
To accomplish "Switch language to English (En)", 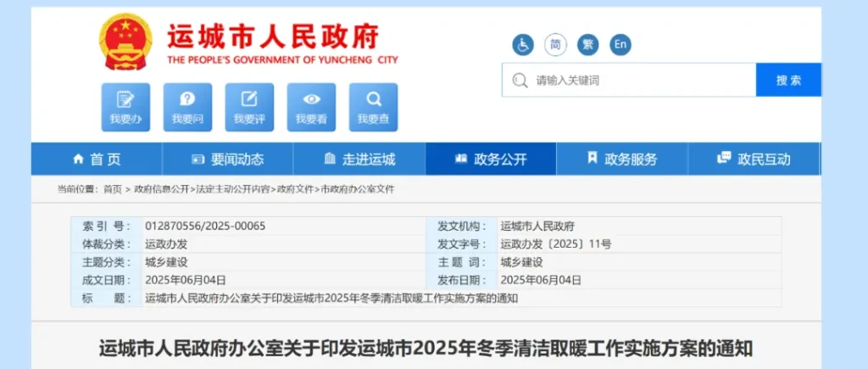I will 620,44.
